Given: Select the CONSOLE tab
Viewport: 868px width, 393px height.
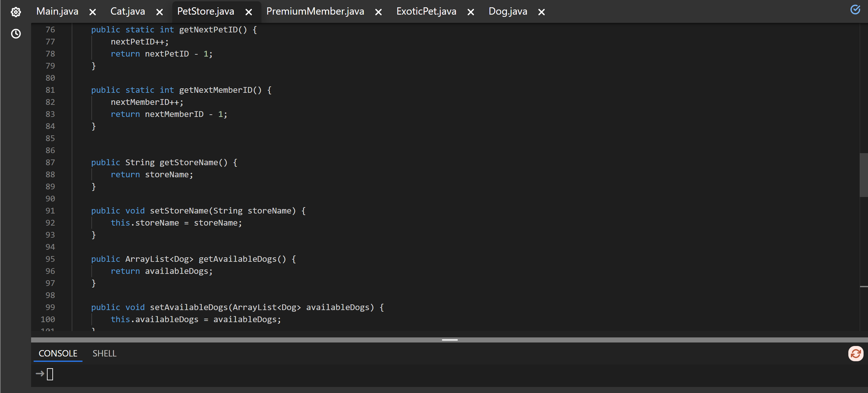Looking at the screenshot, I should [x=58, y=353].
